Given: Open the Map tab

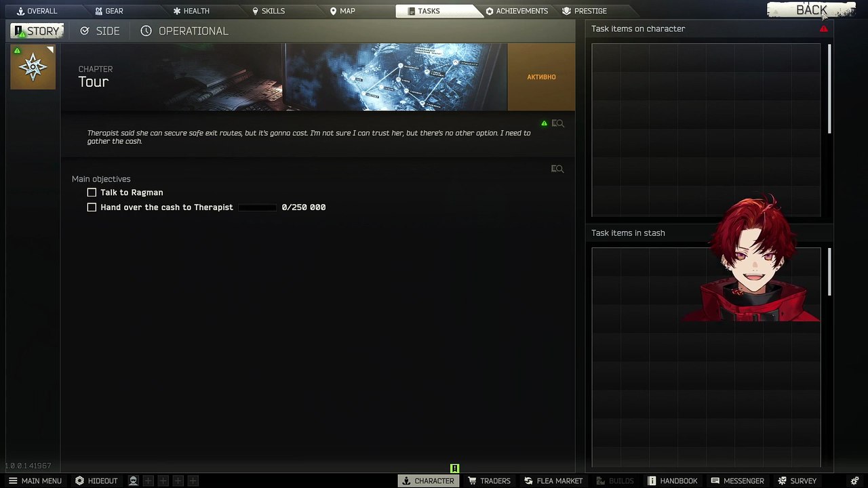Looking at the screenshot, I should pos(342,11).
